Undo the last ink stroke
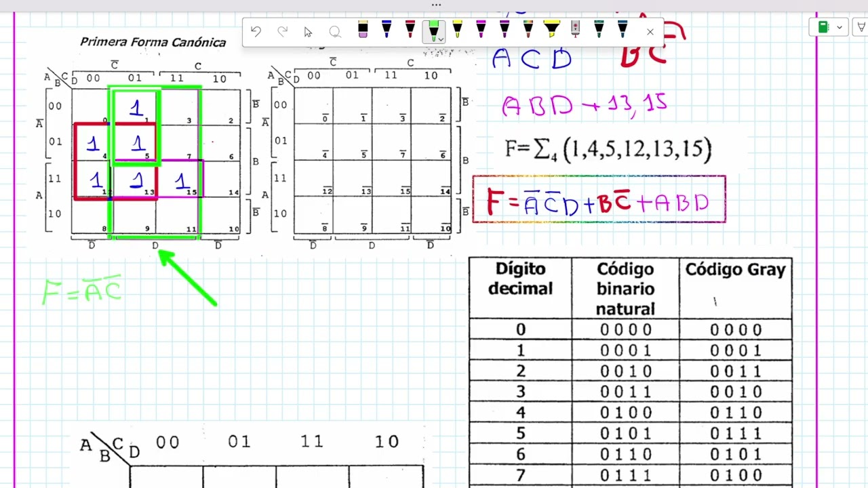Viewport: 868px width, 488px height. click(256, 31)
